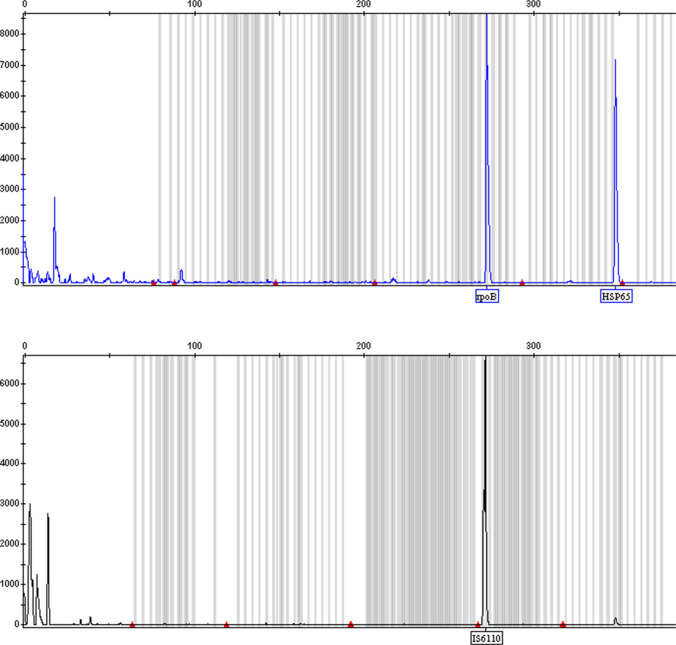Viewport: 676px width, 645px height.
Task: Click the small black peak near size 350 in bottom panel
Action: 615,621
